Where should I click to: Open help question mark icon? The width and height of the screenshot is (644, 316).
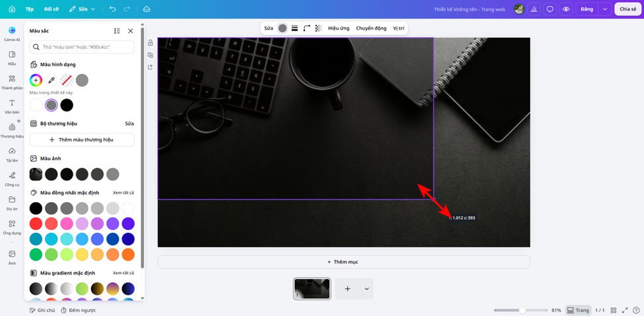[x=636, y=310]
